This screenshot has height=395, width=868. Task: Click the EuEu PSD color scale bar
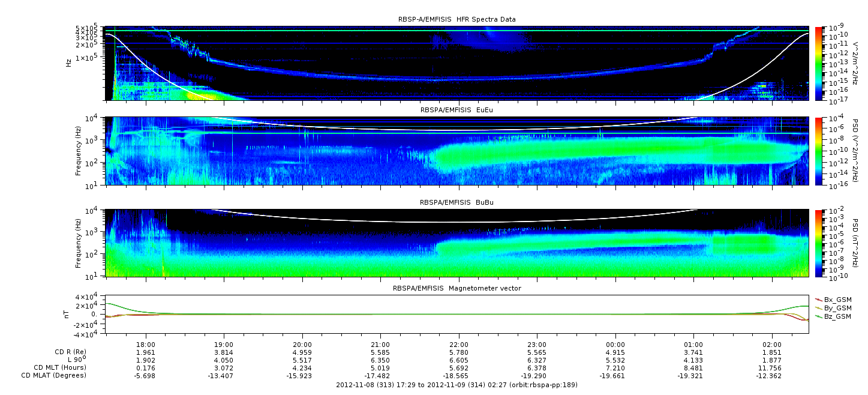pos(819,151)
